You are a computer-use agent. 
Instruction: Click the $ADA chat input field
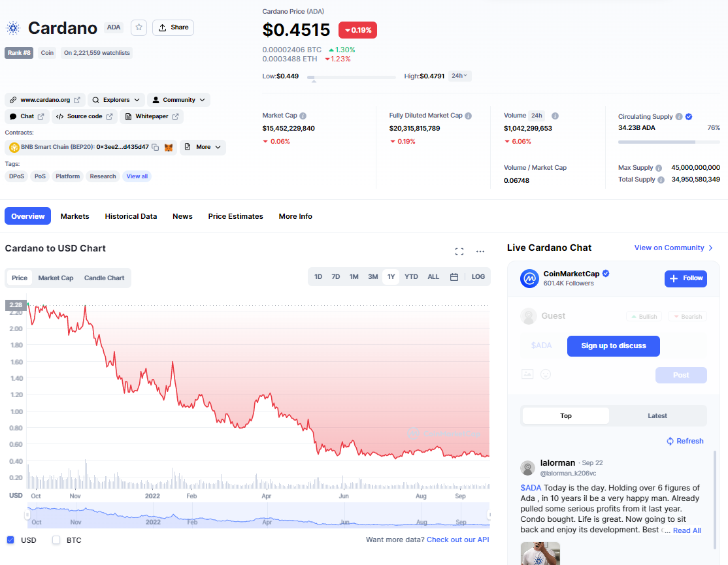click(x=541, y=346)
